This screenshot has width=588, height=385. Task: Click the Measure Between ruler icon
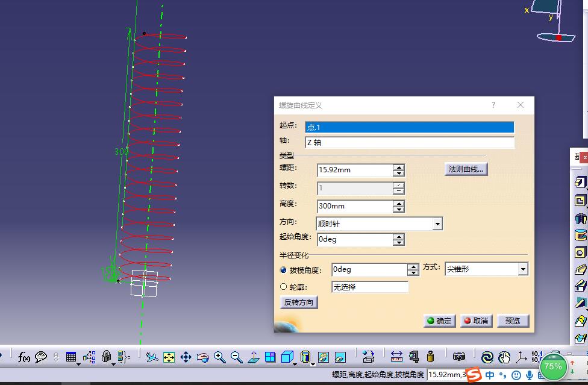(x=396, y=357)
